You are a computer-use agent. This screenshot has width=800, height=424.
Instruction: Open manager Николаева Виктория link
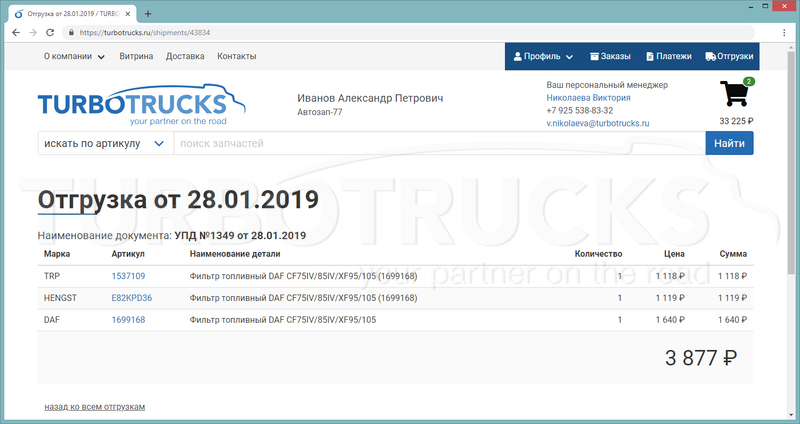click(588, 97)
